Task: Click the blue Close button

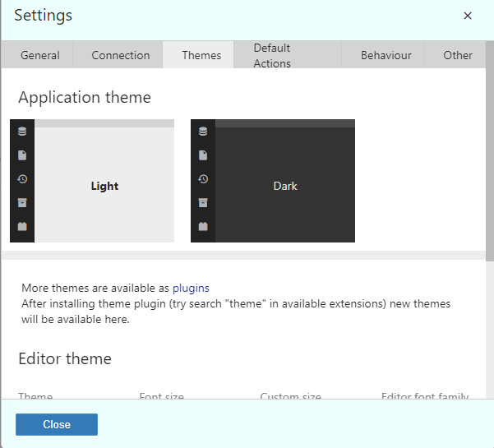Action: pyautogui.click(x=57, y=424)
